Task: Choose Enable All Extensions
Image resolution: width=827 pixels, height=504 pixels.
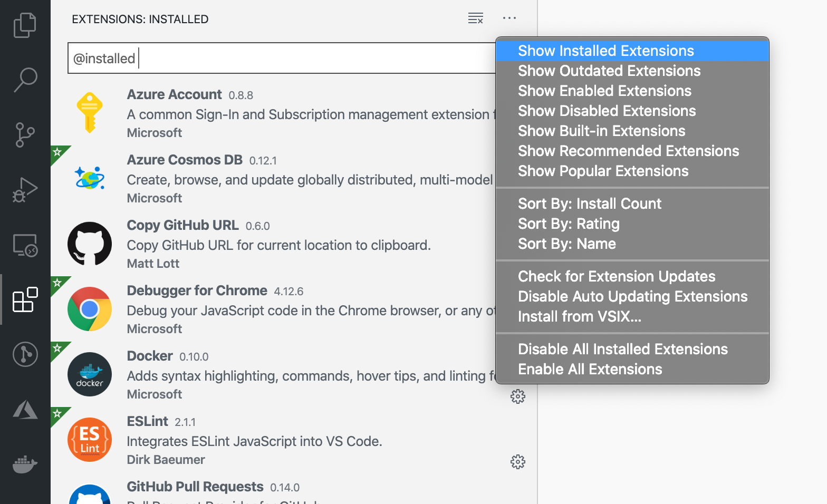Action: point(590,369)
